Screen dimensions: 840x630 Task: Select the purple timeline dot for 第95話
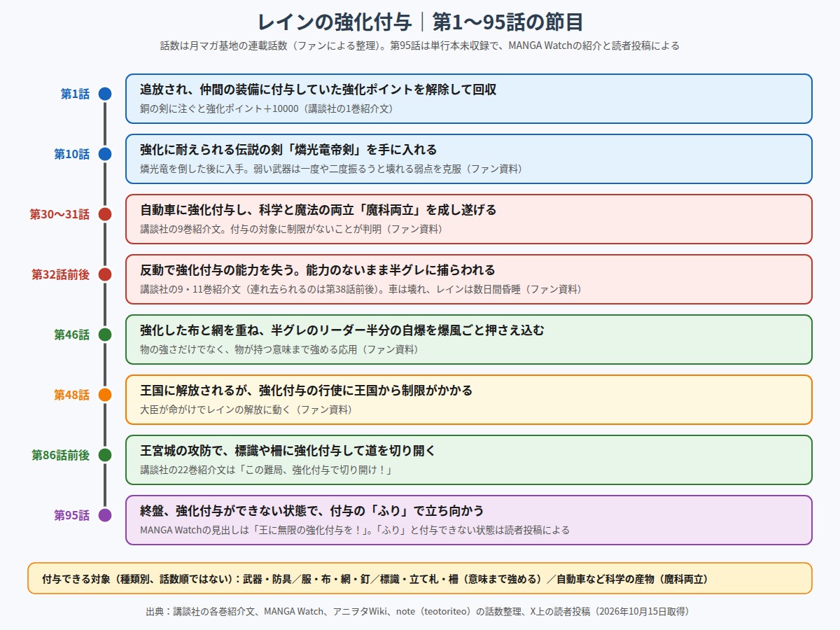point(105,515)
